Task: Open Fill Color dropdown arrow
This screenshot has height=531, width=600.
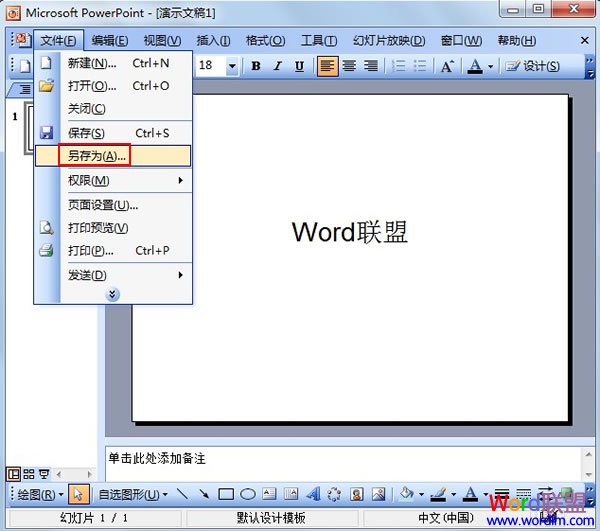Action: (421, 495)
